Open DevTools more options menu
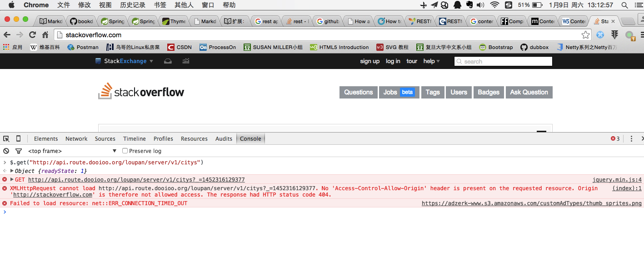The height and width of the screenshot is (261, 644). pos(632,138)
